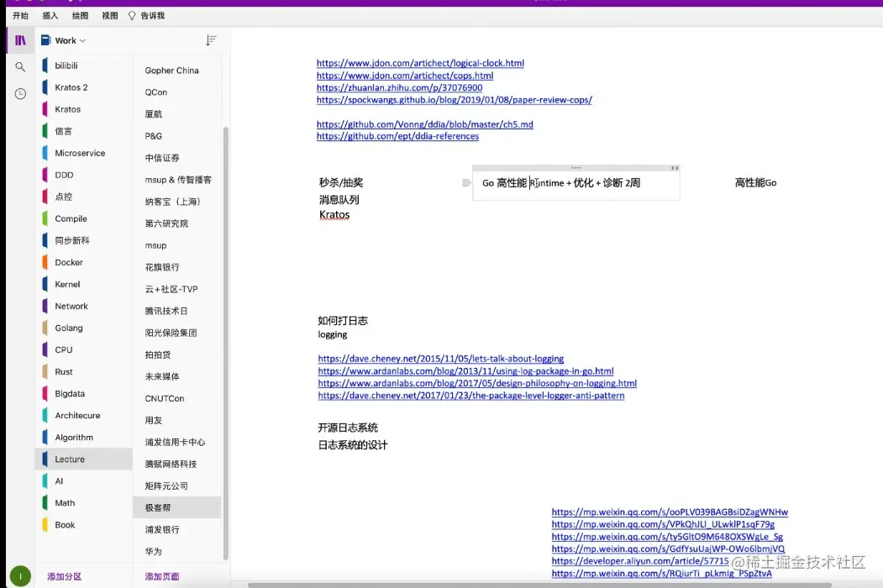Open the Gopher China page
Screen dimensions: 883x588
click(177, 71)
